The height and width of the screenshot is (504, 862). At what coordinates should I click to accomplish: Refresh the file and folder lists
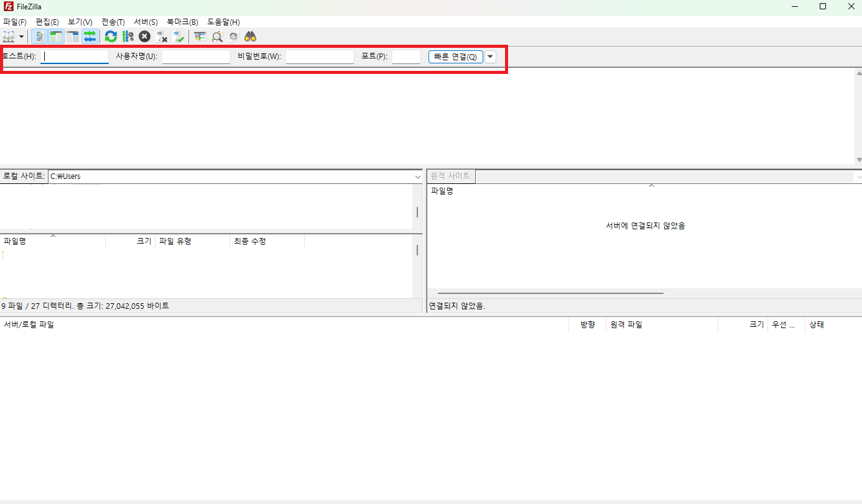pos(111,37)
